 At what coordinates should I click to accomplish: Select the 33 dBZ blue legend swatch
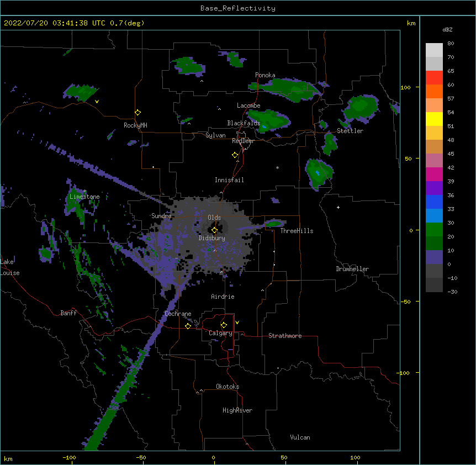coord(434,202)
